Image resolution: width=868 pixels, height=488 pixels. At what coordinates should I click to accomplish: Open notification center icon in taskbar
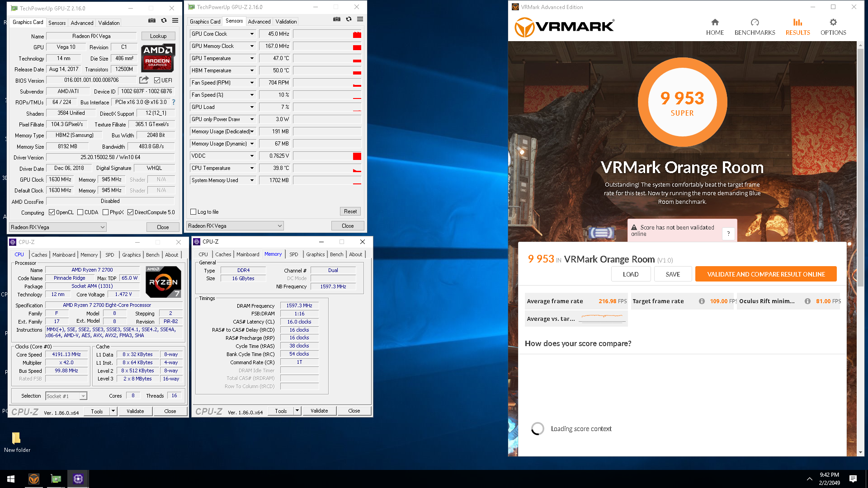coord(853,479)
